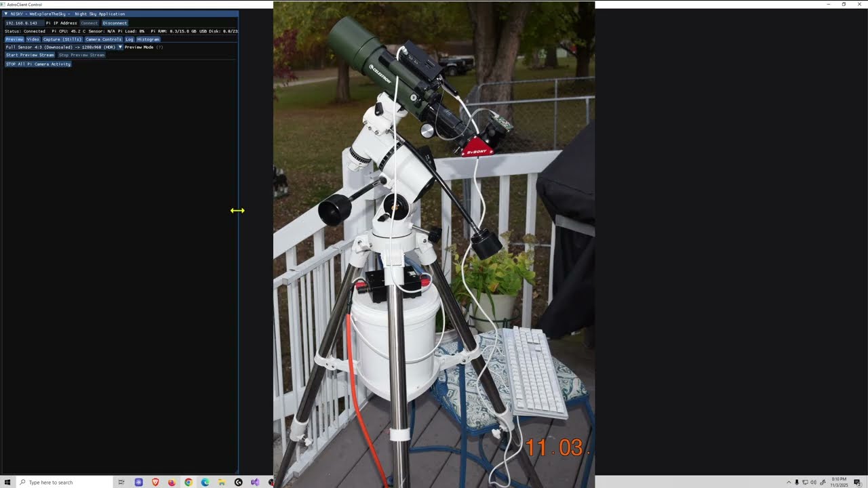Open the Capture (Stills) tab
Viewport: 868px width, 488px height.
(62, 39)
